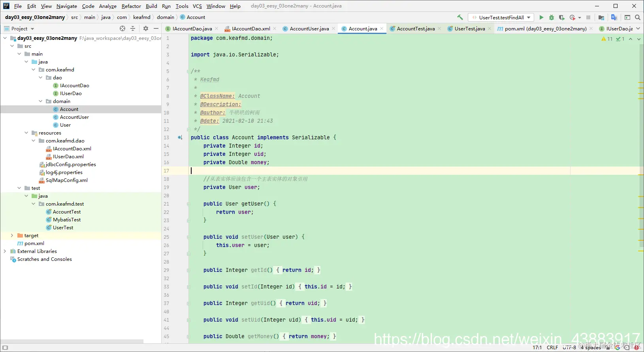Expand External Libraries

point(5,251)
